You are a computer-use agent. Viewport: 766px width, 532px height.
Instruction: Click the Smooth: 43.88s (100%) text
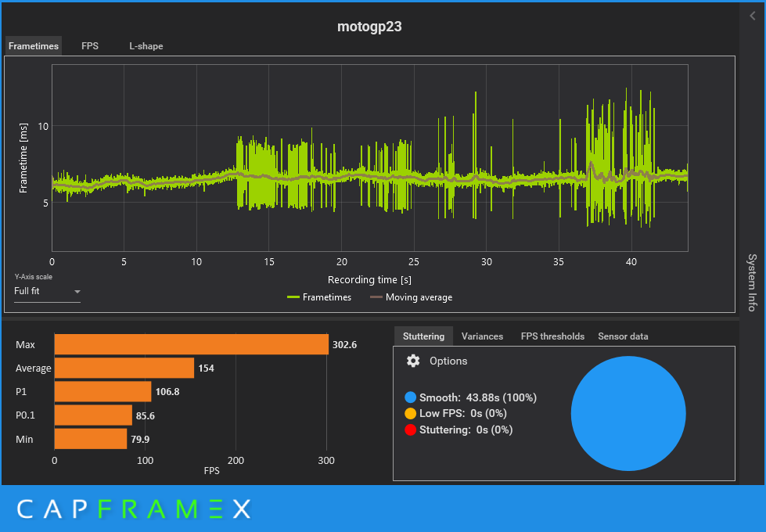pyautogui.click(x=478, y=397)
